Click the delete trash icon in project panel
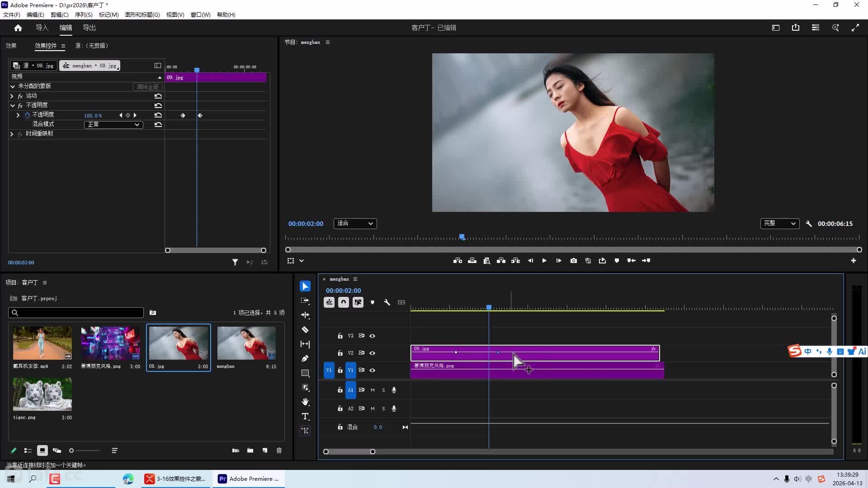Screen dimensions: 868x488 (279, 450)
